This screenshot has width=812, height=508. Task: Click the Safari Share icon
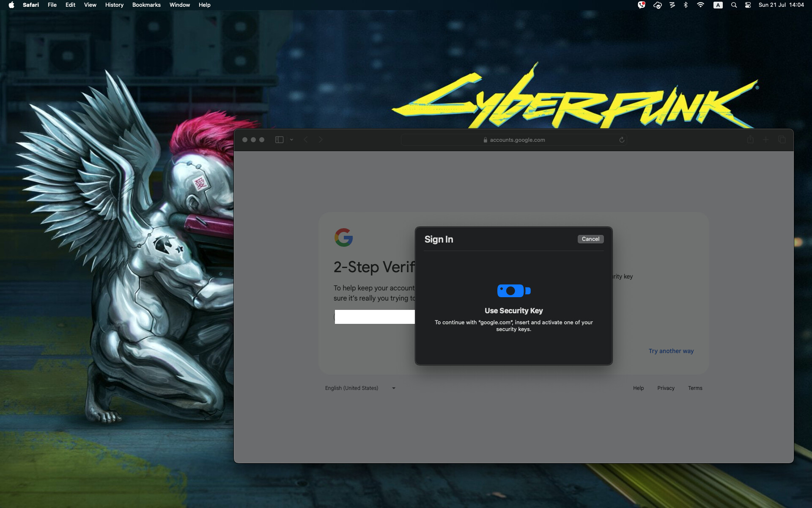click(750, 140)
